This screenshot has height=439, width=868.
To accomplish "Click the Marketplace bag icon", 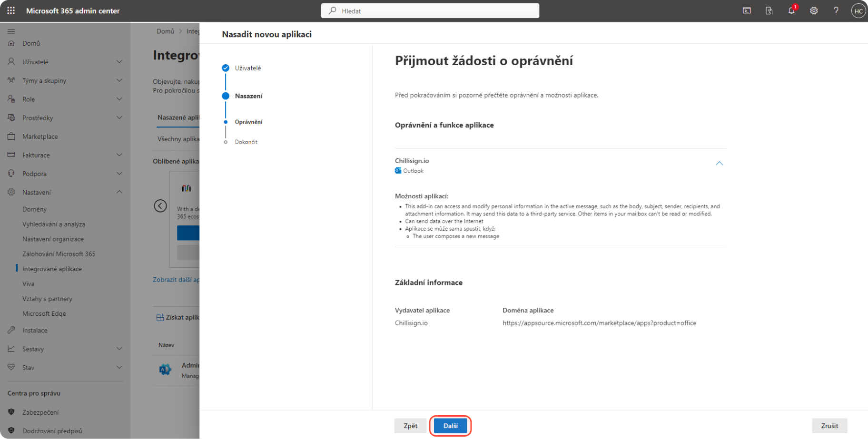I will click(x=11, y=137).
